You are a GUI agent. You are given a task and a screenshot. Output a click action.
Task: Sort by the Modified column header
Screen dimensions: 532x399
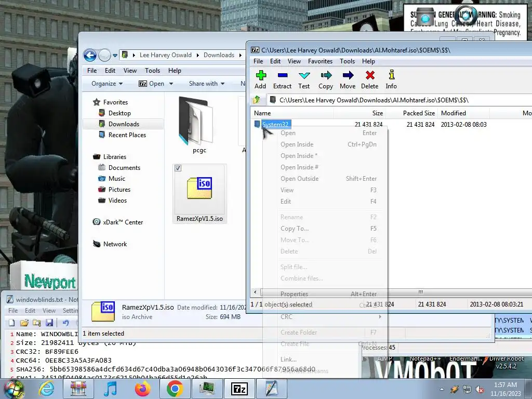[463, 113]
